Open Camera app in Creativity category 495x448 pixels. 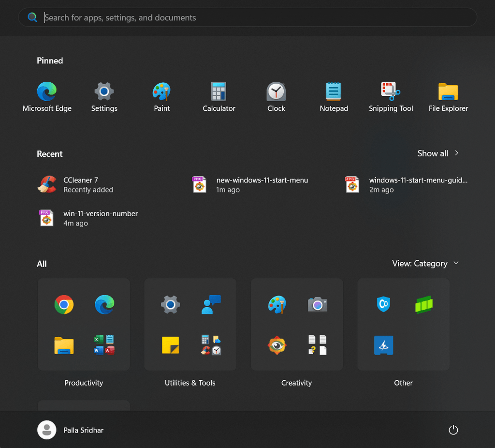pos(318,305)
